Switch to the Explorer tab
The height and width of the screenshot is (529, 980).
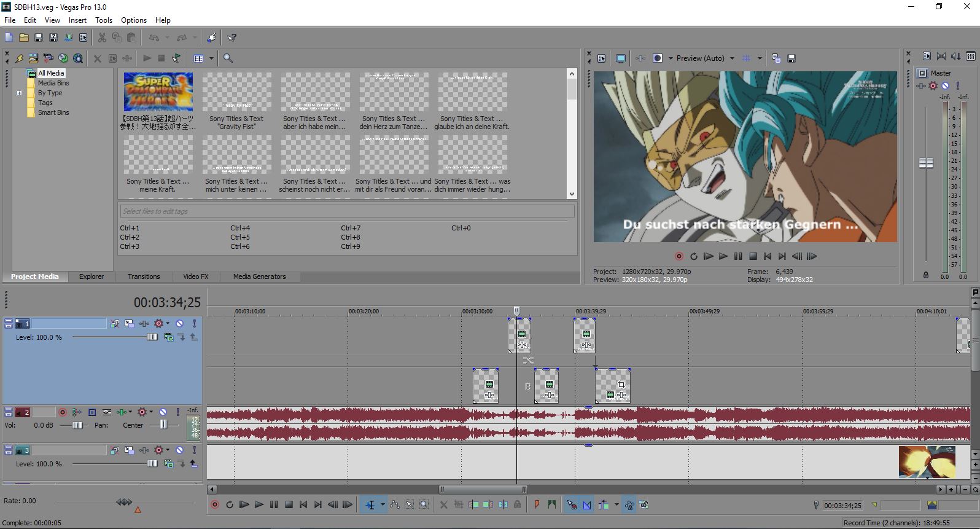click(91, 276)
